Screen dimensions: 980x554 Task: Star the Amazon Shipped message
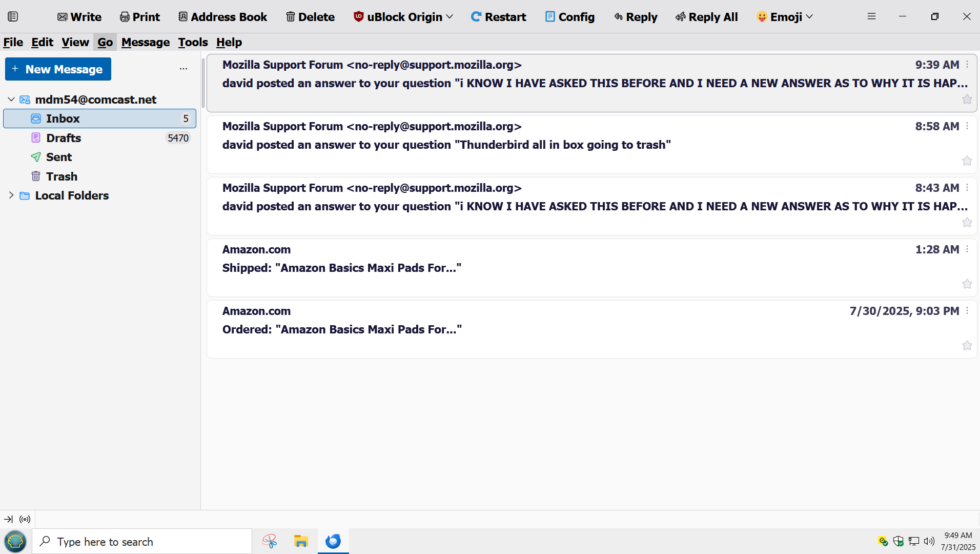coord(967,284)
